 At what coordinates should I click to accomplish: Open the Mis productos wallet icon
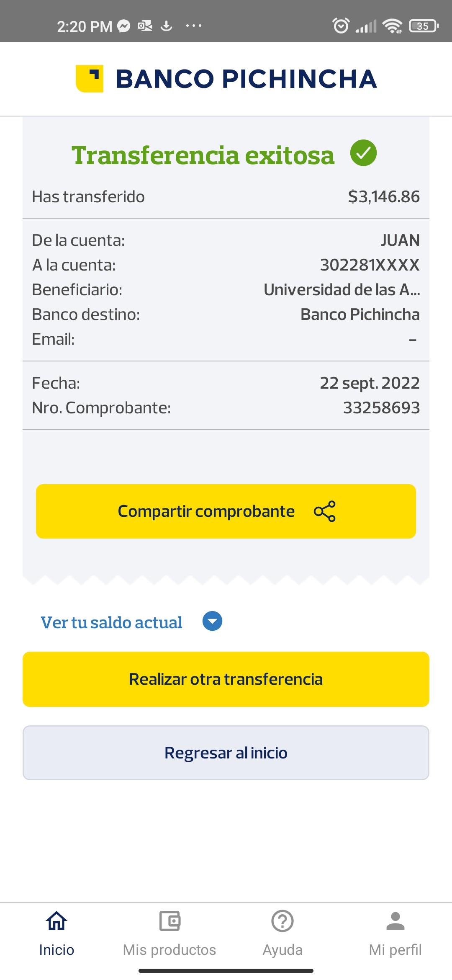(x=169, y=921)
